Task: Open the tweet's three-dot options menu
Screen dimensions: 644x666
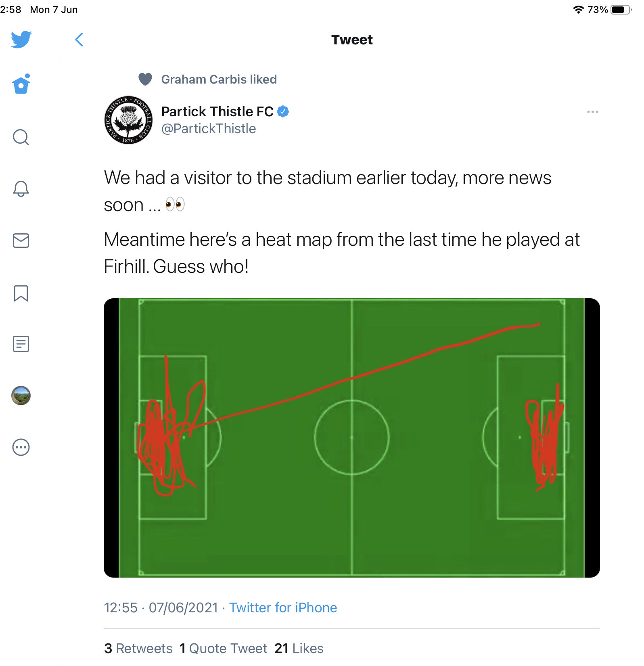Action: pos(593,112)
